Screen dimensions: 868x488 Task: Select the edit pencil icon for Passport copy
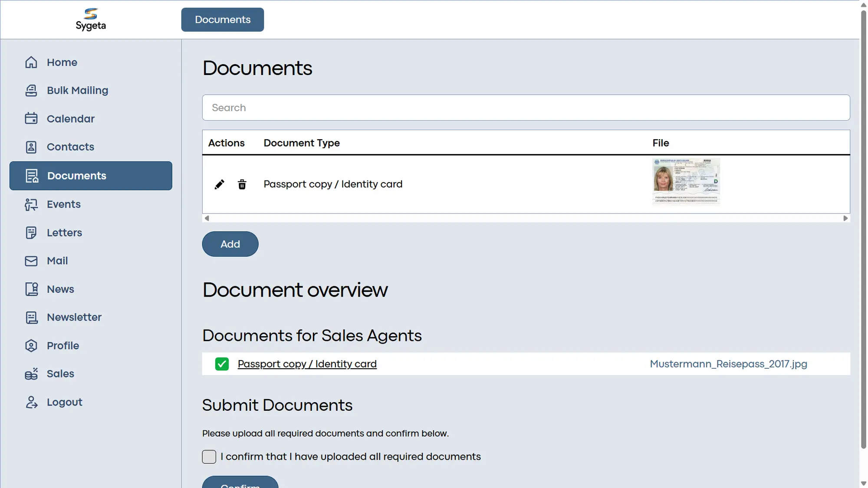click(220, 184)
